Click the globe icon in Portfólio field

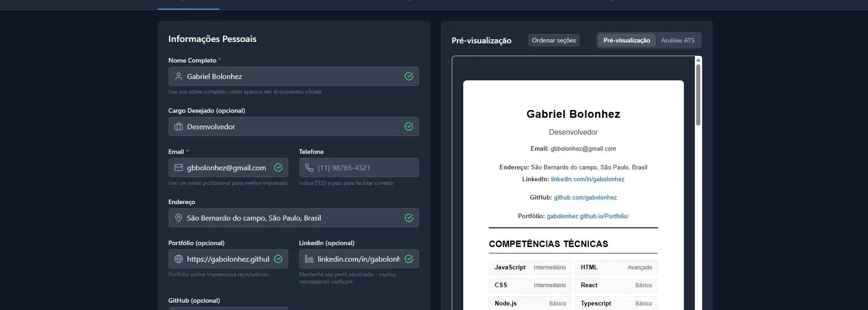pos(179,259)
